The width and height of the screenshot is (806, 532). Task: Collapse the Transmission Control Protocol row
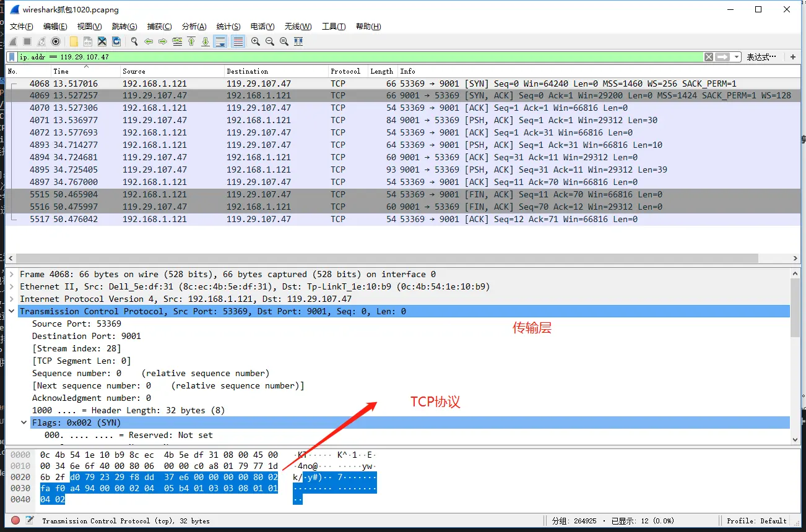point(11,311)
